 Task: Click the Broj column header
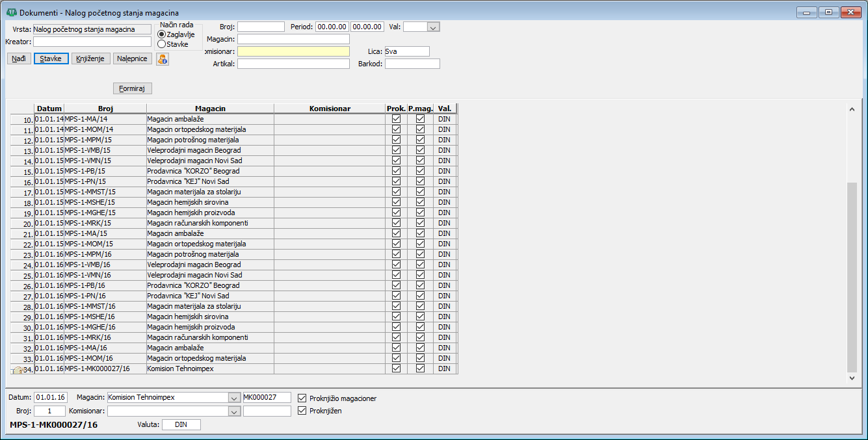coord(105,109)
